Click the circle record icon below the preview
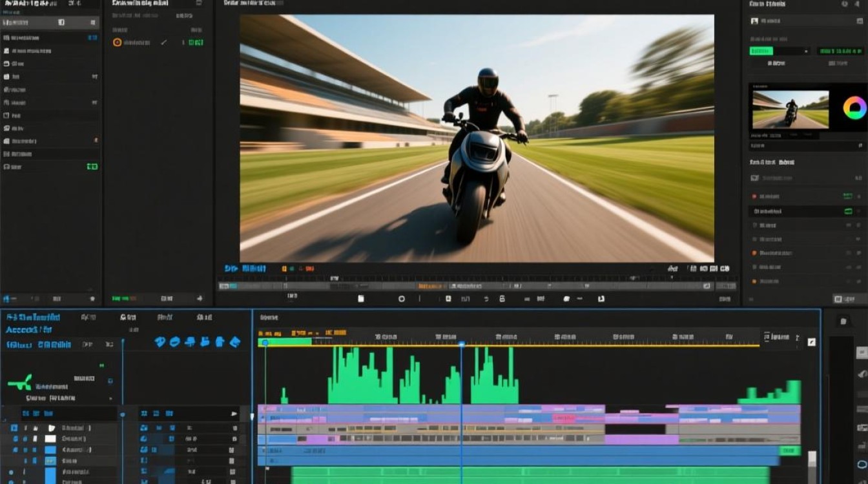Screen dimensions: 868x484 [401, 299]
